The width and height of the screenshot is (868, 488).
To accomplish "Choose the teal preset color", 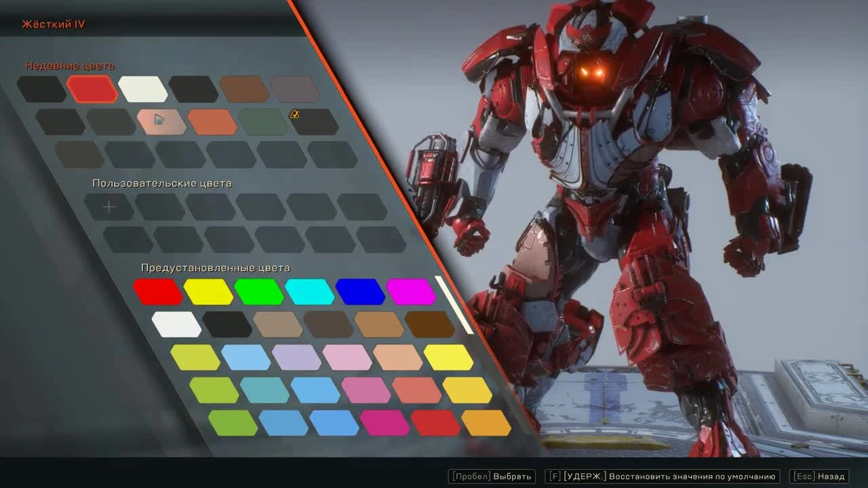I will pos(265,390).
